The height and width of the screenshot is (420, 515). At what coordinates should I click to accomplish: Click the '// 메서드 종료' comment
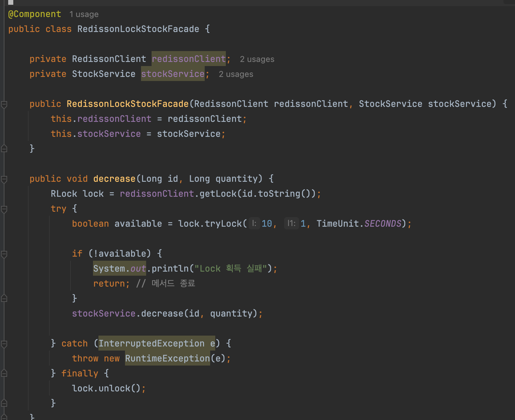click(x=166, y=284)
